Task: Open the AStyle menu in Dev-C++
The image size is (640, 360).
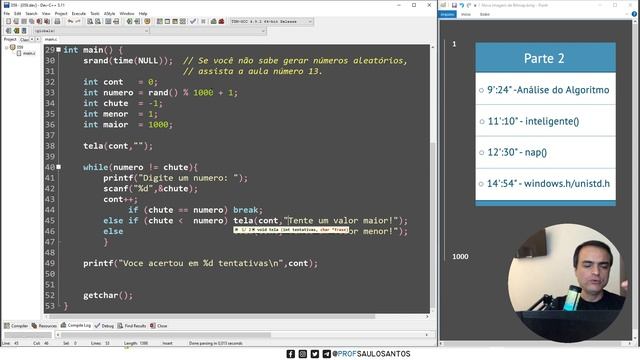Action: pos(109,13)
